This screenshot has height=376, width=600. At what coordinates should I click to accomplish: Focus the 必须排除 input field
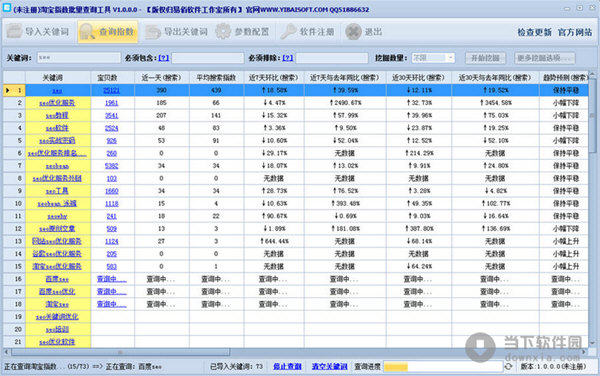coord(332,58)
